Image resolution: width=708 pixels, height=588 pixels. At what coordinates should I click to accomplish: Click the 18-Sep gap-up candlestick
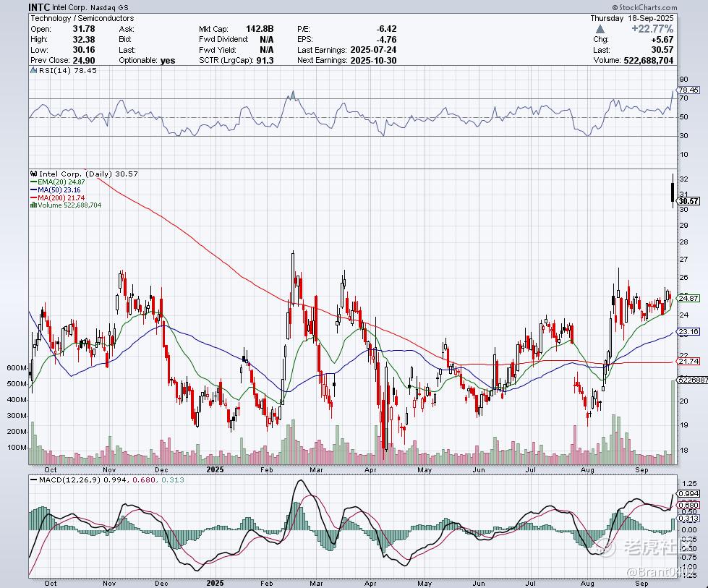point(673,192)
